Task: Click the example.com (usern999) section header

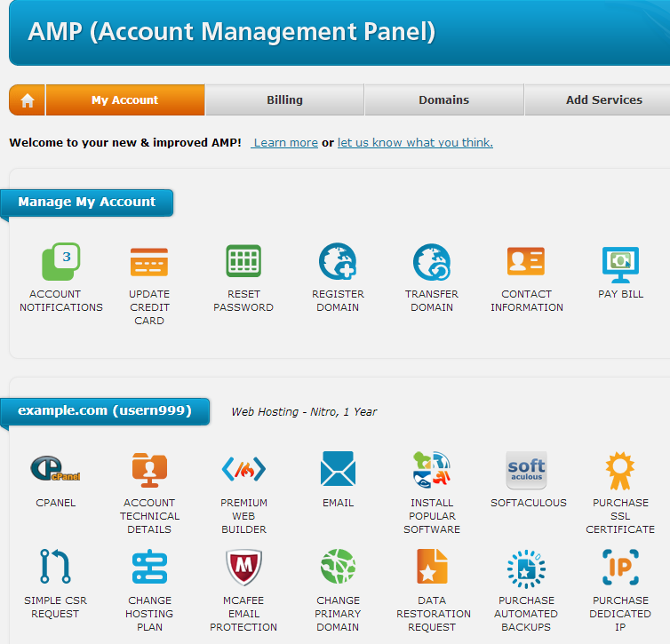Action: coord(105,411)
